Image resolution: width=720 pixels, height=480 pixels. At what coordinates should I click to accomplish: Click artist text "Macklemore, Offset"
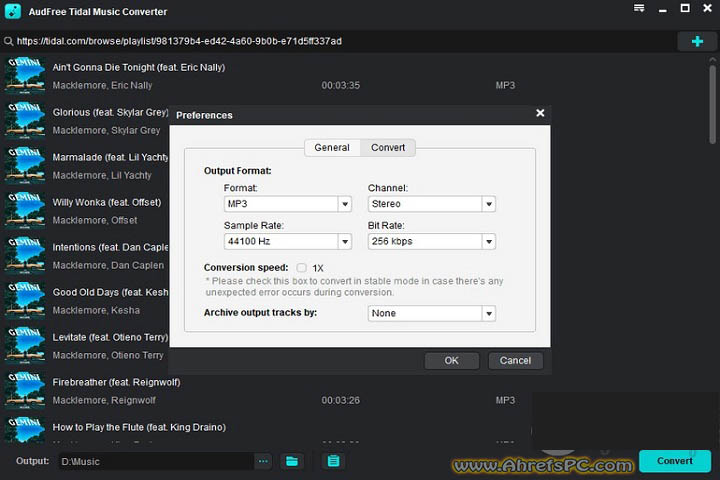point(95,220)
